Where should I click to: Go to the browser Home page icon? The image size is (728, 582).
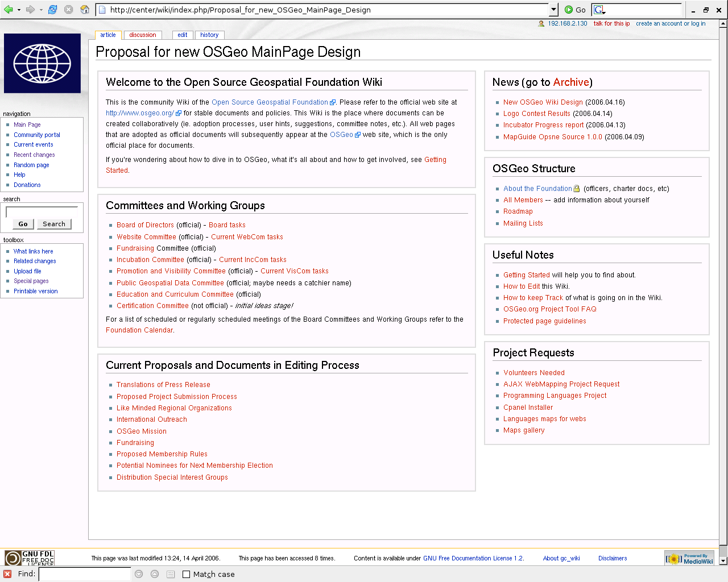coord(85,10)
